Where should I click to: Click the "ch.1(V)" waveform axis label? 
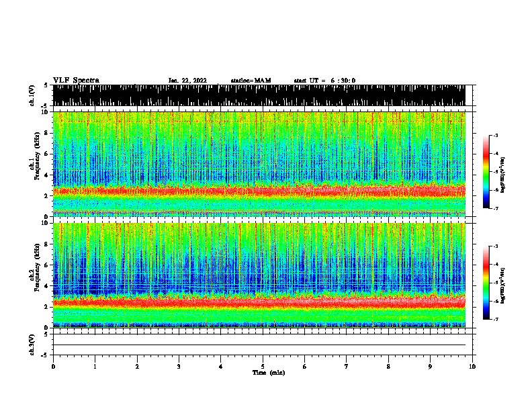pos(32,95)
